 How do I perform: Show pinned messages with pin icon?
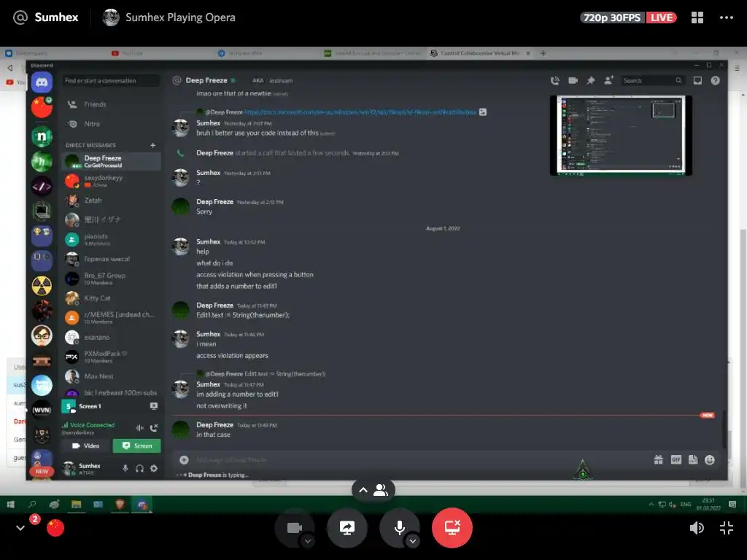(x=591, y=80)
